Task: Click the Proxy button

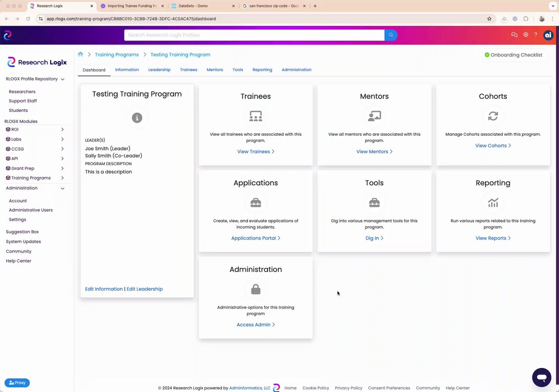Action: tap(17, 383)
